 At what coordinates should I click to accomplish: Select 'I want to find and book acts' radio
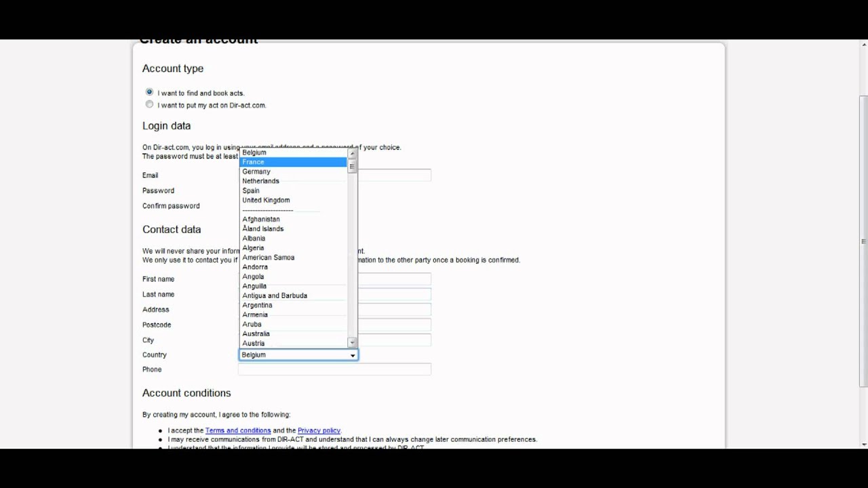(x=149, y=92)
